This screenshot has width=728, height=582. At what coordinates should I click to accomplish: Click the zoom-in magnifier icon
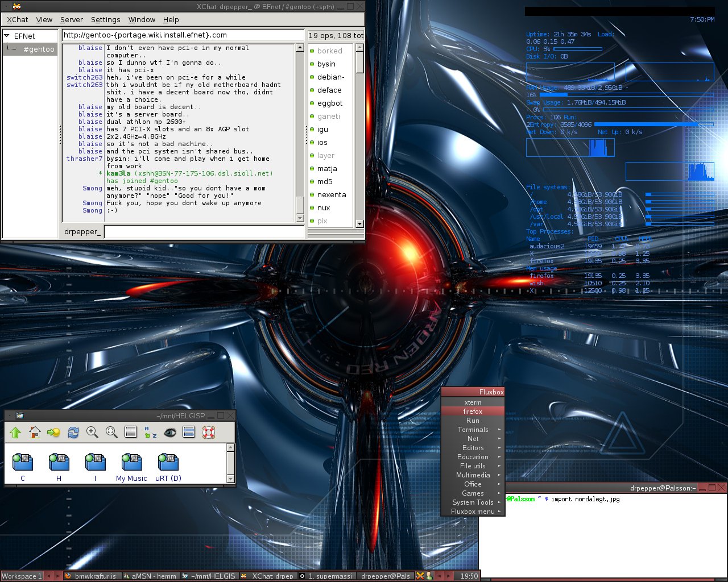(92, 433)
